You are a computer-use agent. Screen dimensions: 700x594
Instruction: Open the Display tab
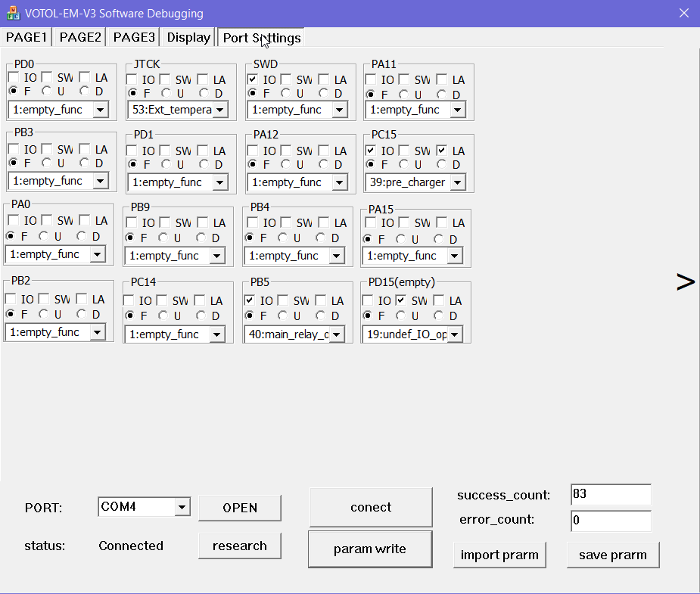click(188, 38)
